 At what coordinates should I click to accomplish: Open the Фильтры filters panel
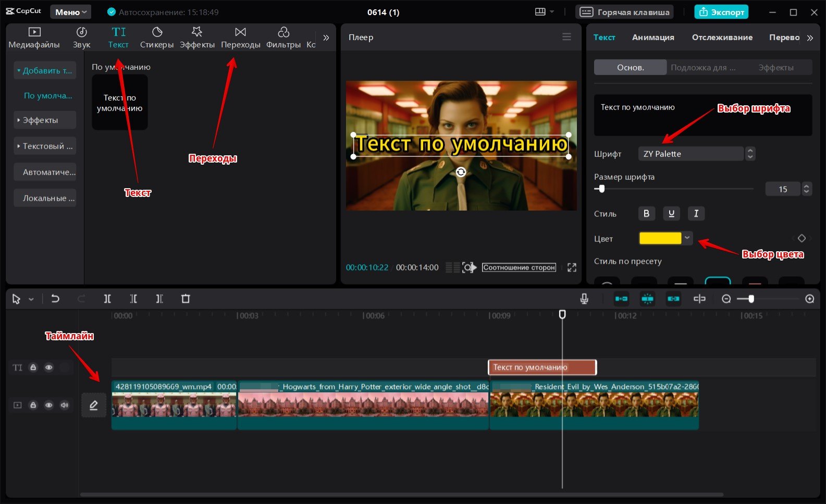pos(283,38)
